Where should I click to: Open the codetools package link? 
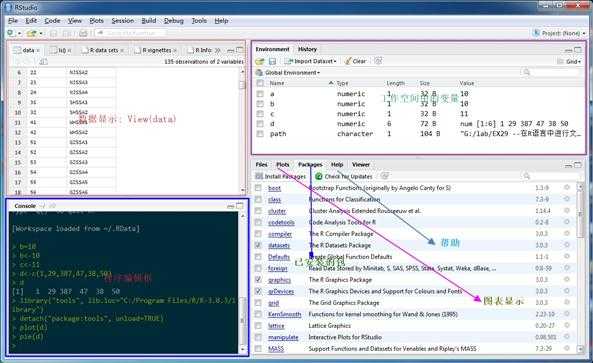281,222
